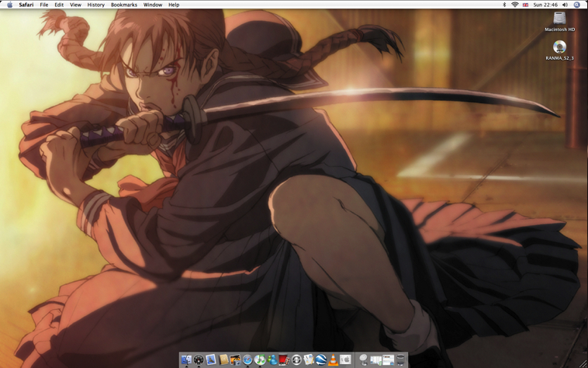Open the File menu
Image resolution: width=588 pixels, height=368 pixels.
point(44,5)
